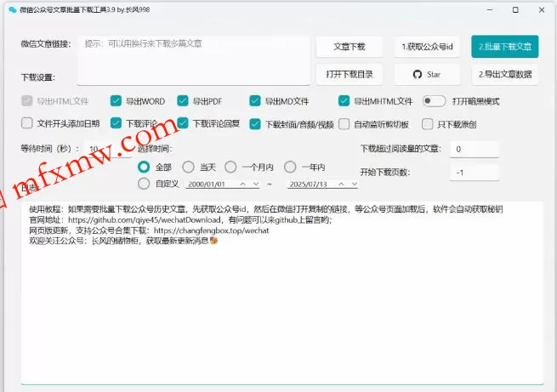Screen dimensions: 557x392
Task: Check 文件开头添加日期 checkbox
Action: pyautogui.click(x=26, y=123)
